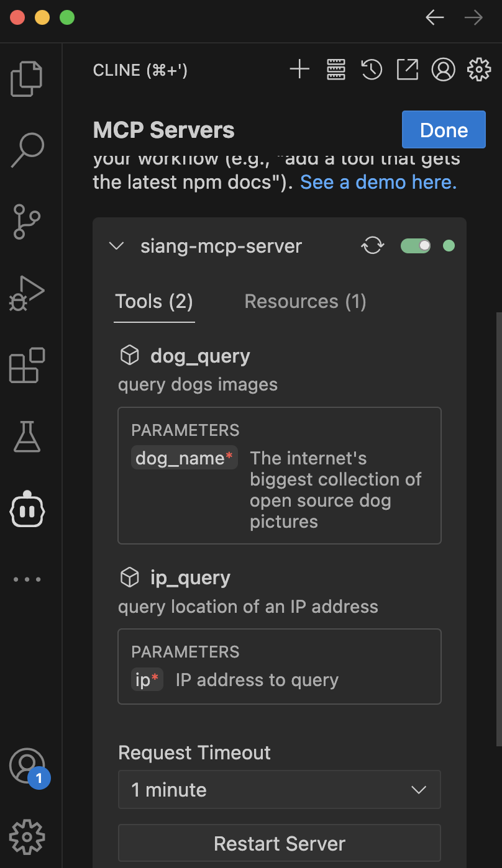Open the Request Timeout dropdown

[280, 790]
